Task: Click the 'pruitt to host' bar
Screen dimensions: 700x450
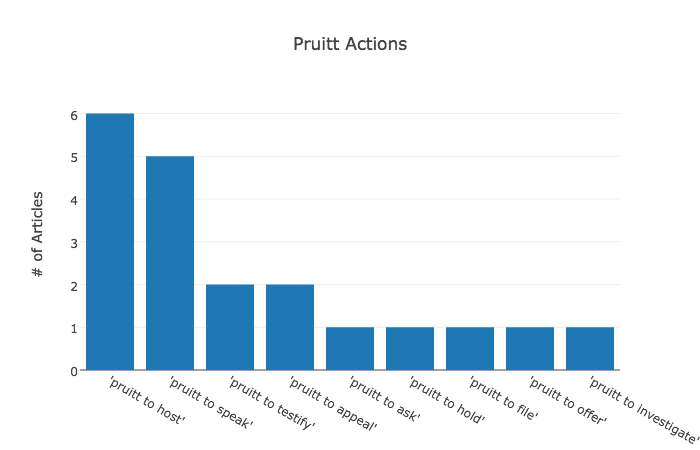Action: (x=110, y=242)
